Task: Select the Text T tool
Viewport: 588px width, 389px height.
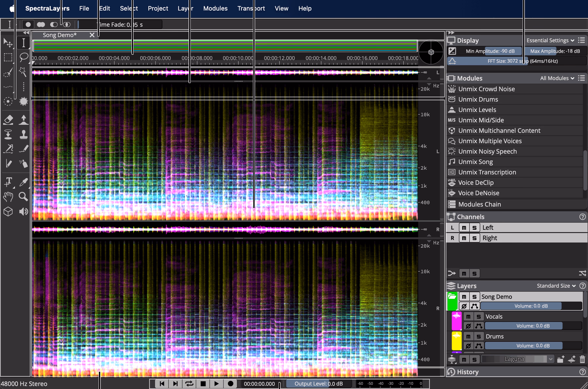Action: pyautogui.click(x=8, y=182)
